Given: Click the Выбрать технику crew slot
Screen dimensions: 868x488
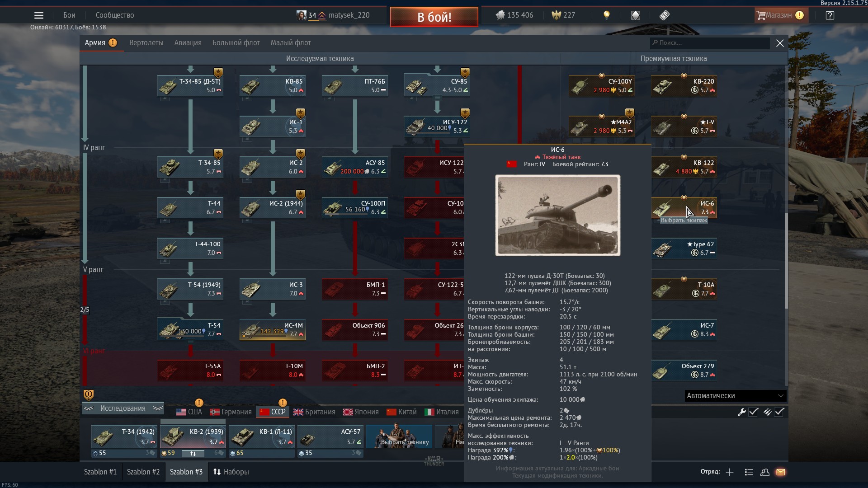Looking at the screenshot, I should [399, 437].
